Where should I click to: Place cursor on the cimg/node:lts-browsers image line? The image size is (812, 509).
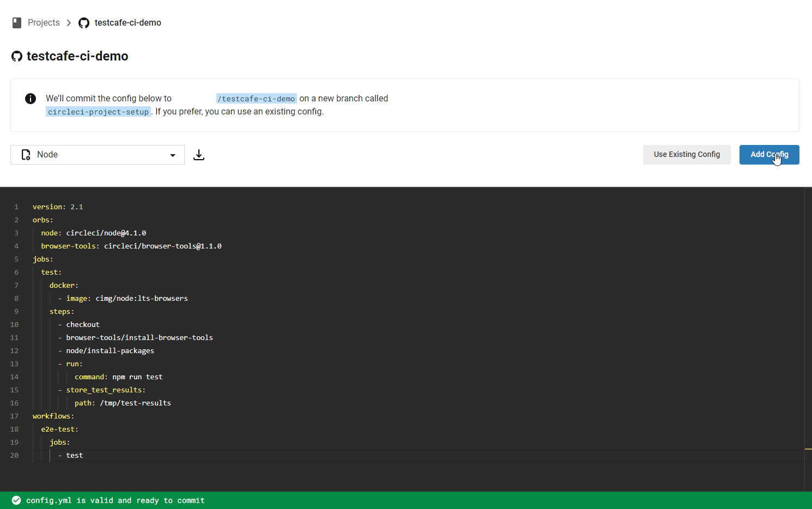point(141,299)
